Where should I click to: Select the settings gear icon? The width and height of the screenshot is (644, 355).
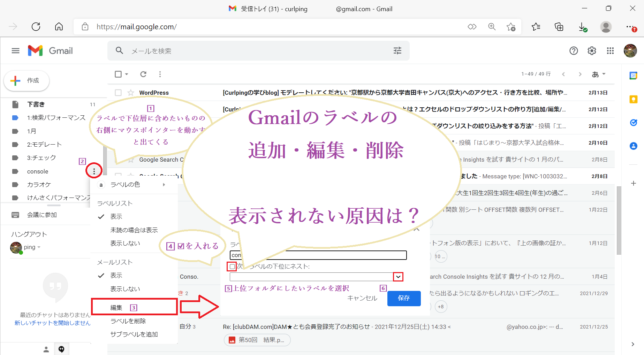(592, 51)
